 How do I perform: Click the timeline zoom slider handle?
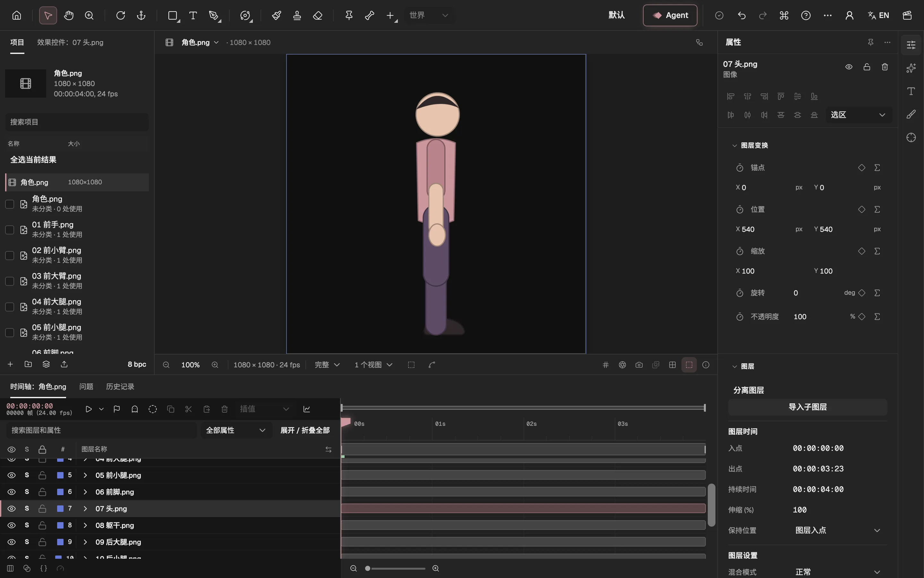(x=368, y=568)
